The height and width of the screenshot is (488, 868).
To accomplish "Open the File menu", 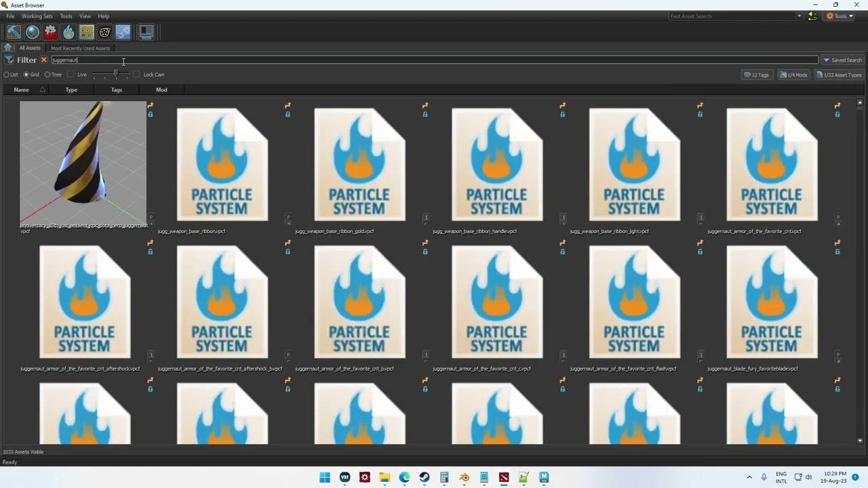I will point(10,16).
